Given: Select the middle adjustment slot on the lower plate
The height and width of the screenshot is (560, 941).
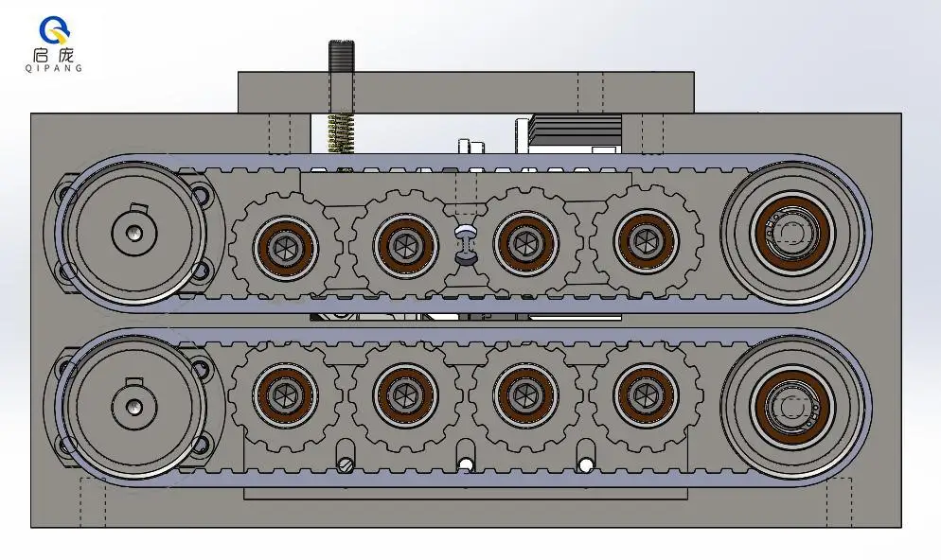Looking at the screenshot, I should click(466, 456).
